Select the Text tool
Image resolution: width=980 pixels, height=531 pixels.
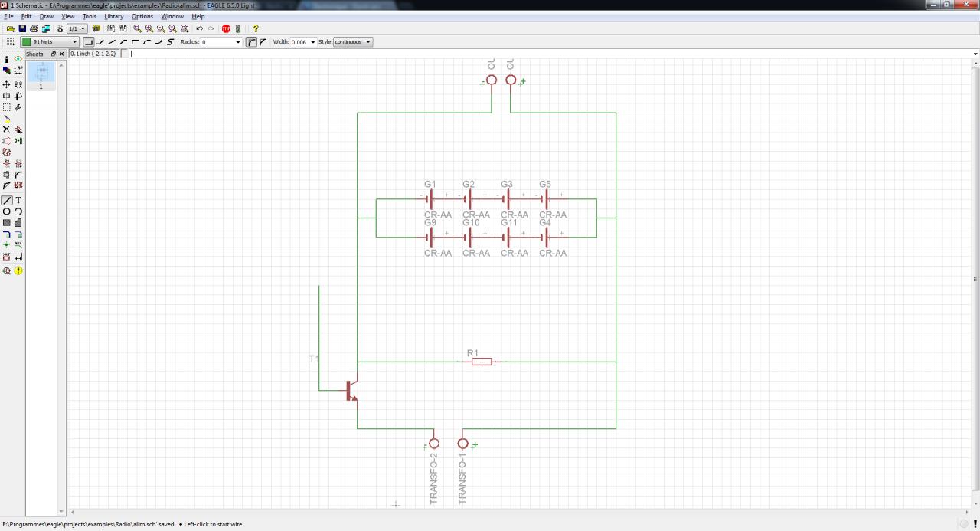[x=18, y=200]
